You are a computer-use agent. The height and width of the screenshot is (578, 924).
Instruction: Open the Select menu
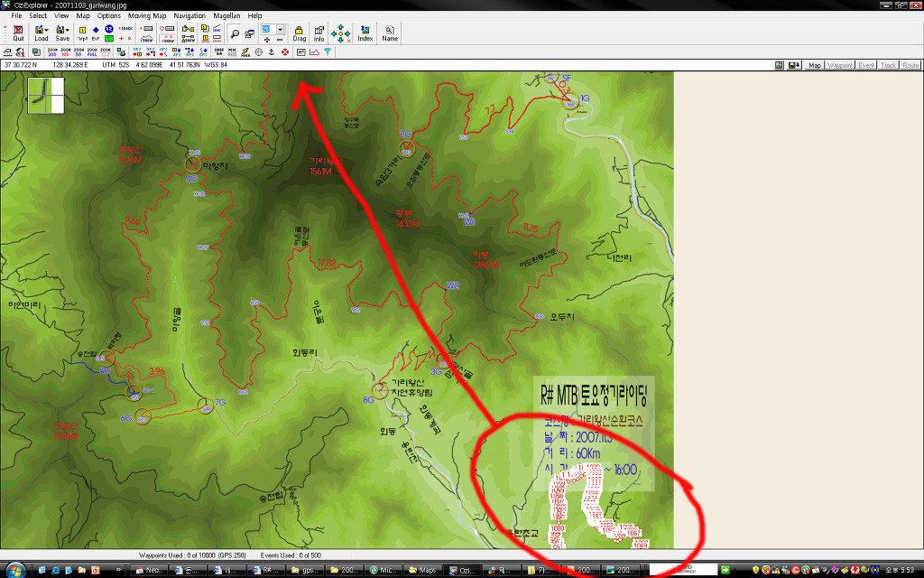(x=38, y=16)
